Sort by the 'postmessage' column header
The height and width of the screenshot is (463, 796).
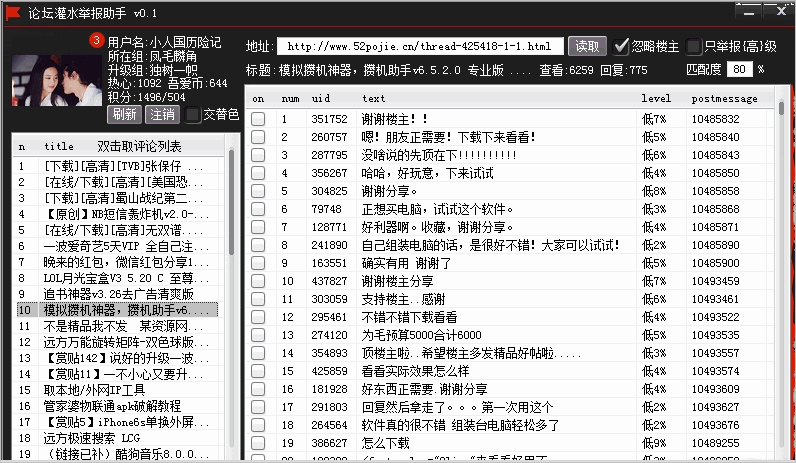click(724, 98)
